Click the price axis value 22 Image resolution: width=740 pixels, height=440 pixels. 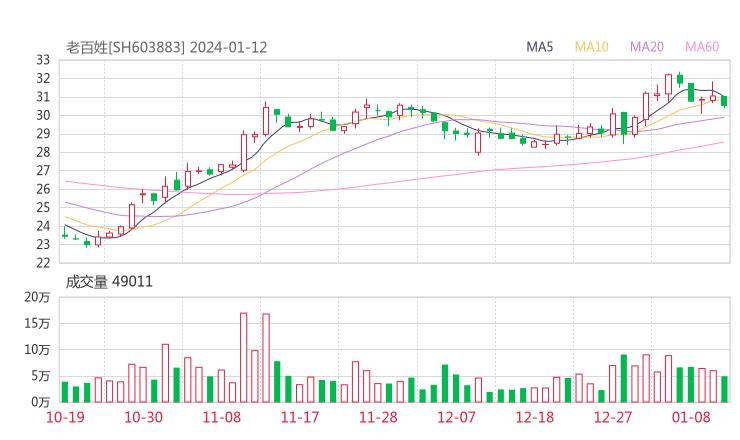[43, 263]
